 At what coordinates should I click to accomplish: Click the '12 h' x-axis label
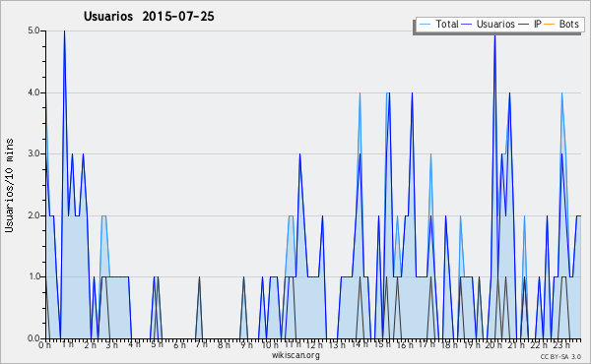[x=314, y=344]
